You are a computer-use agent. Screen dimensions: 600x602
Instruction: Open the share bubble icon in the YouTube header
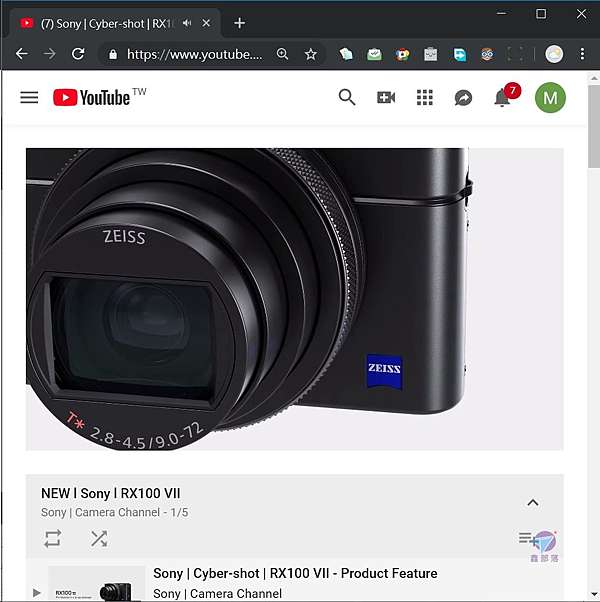(x=463, y=98)
